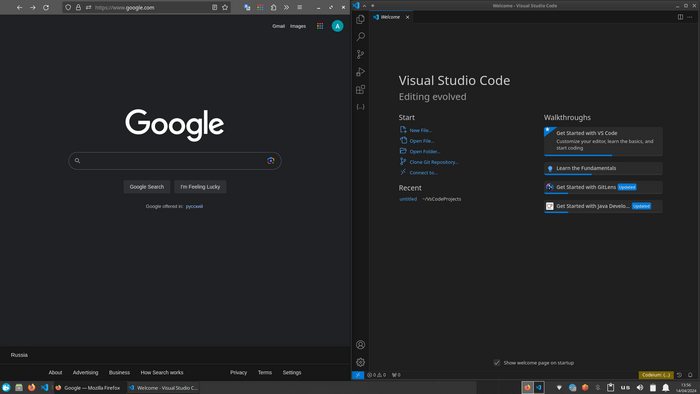Screen dimensions: 700x394
Task: Open the Firefox extensions icon in the toolbar
Action: coord(273,8)
